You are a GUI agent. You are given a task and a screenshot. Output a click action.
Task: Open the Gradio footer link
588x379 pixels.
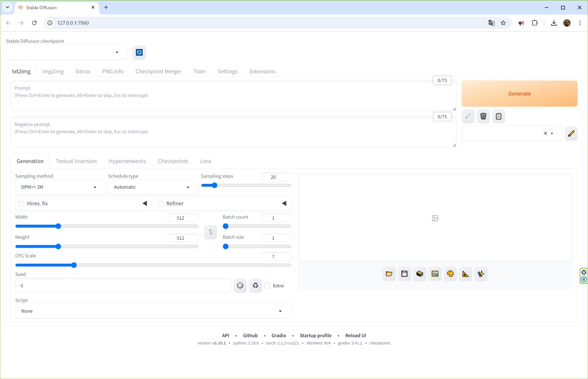(x=279, y=336)
